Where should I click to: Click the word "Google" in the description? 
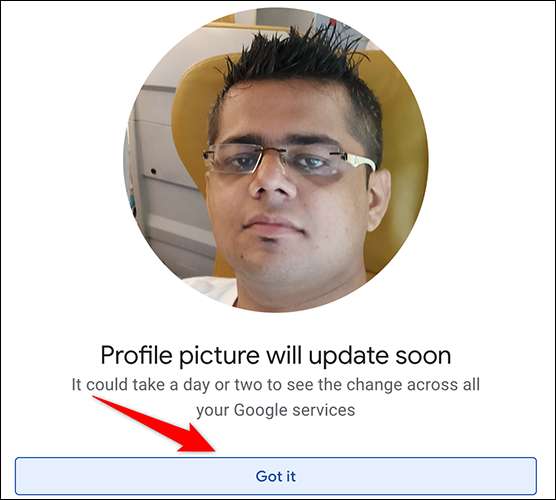[260, 411]
